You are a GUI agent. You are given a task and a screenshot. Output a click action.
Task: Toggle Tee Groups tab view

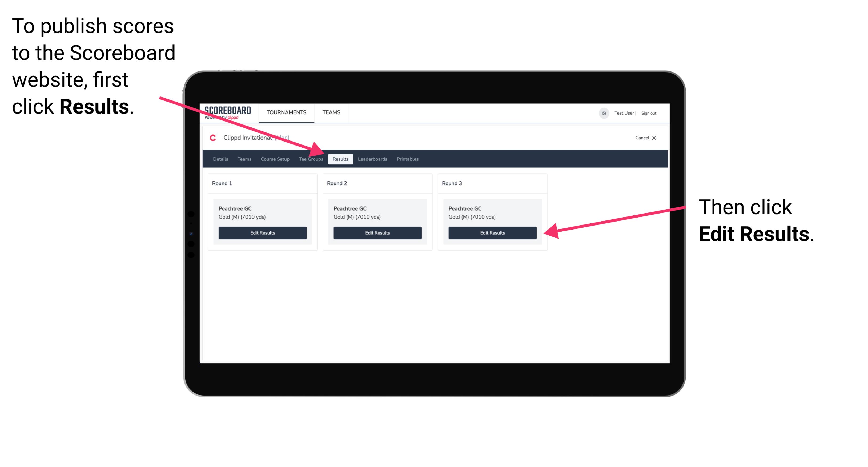tap(311, 159)
